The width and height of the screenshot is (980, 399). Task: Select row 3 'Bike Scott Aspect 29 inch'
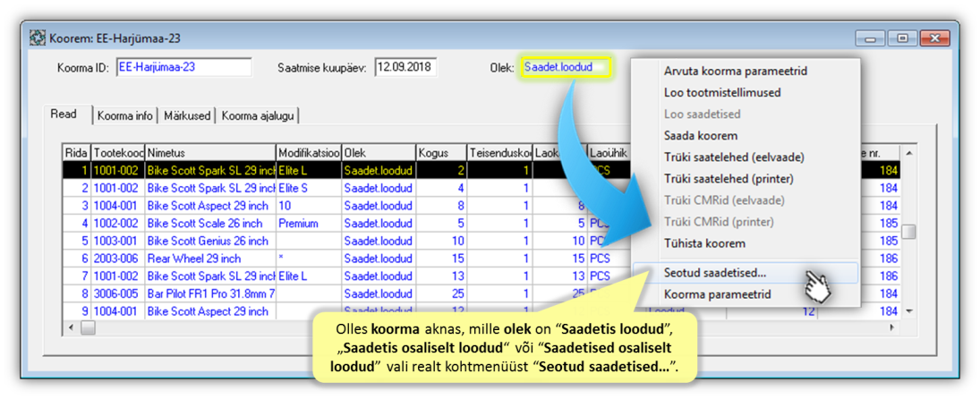tap(347, 206)
